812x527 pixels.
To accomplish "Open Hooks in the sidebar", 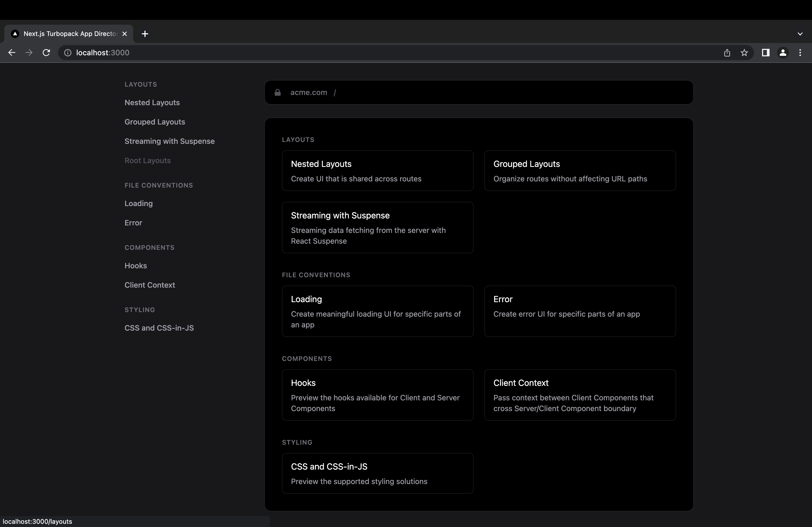I will point(136,266).
